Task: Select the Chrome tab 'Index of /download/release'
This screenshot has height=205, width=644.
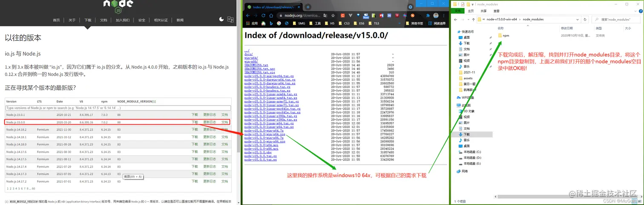Action: [x=273, y=7]
